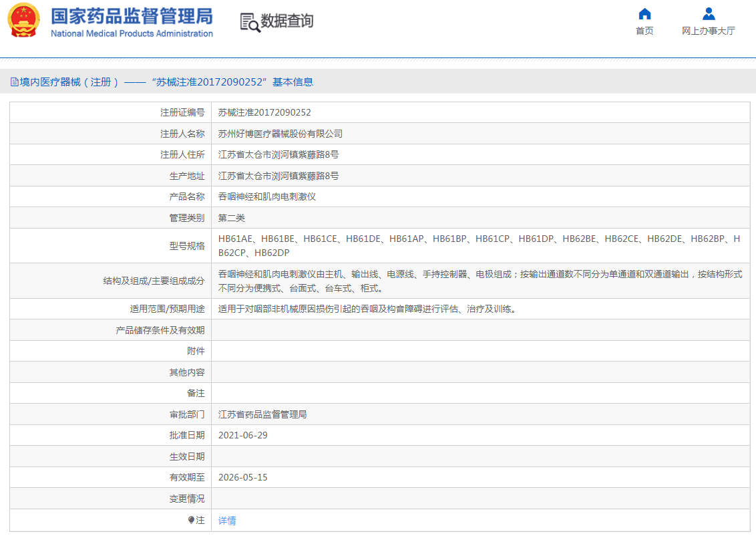
Task: Select the registration number 苏械注准20172090252
Action: (x=262, y=112)
